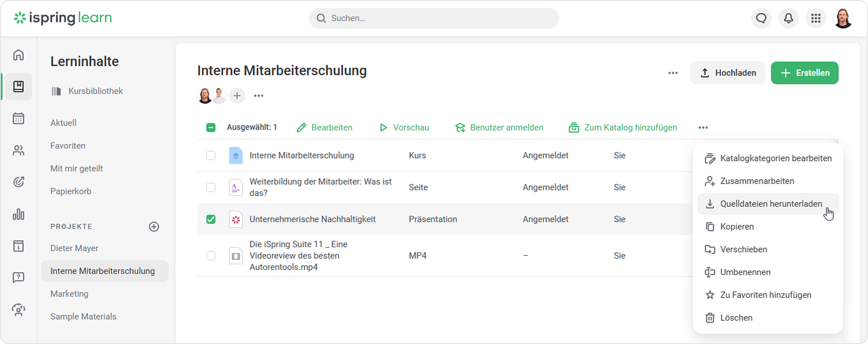Open the apps grid icon
Screen dimensions: 868x344
point(816,18)
